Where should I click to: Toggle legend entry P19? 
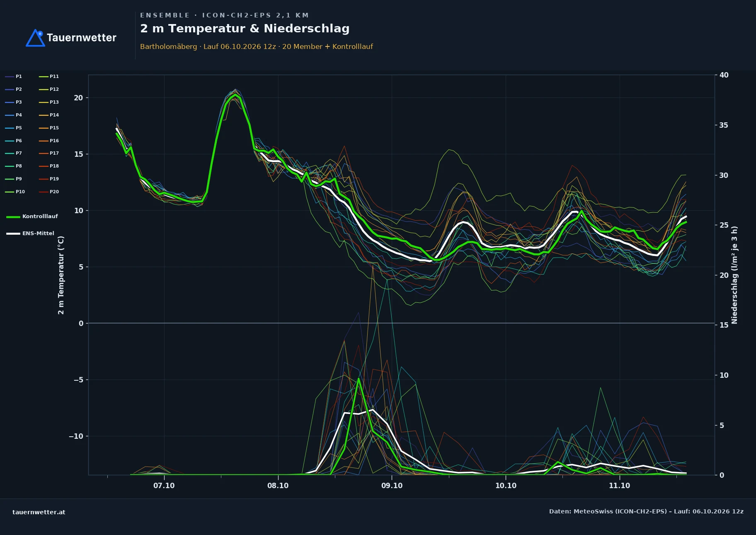tap(49, 179)
